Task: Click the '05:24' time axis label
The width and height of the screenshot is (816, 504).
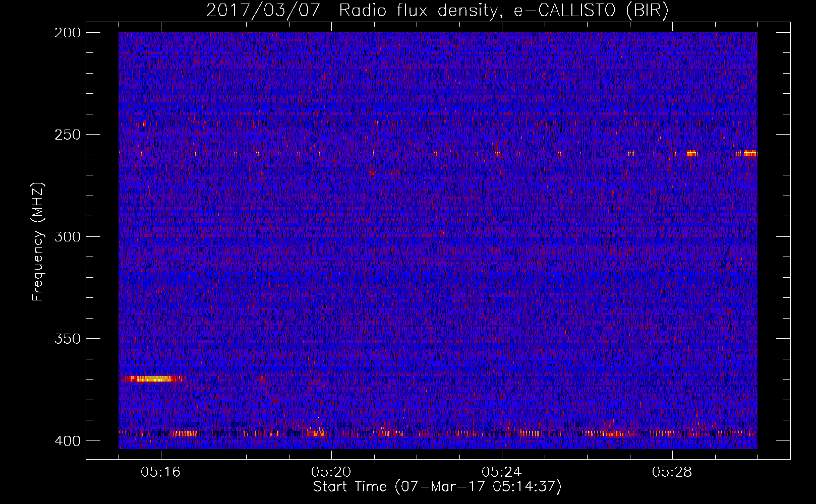Action: point(502,472)
